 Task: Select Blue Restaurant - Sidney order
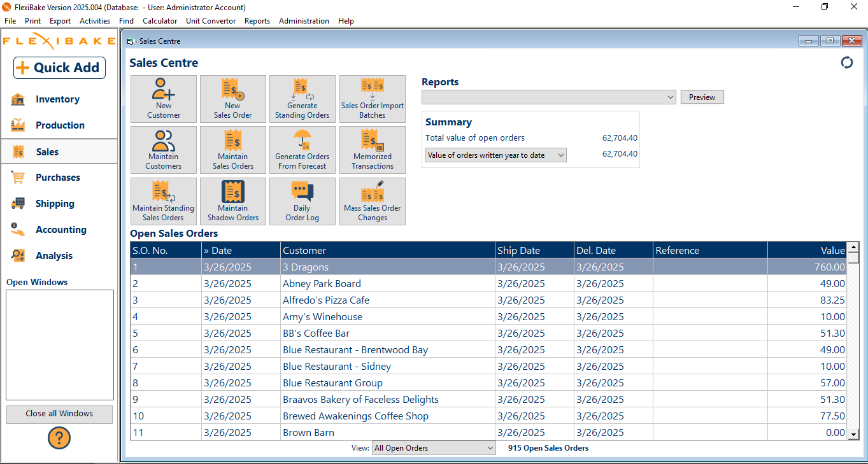(x=489, y=366)
